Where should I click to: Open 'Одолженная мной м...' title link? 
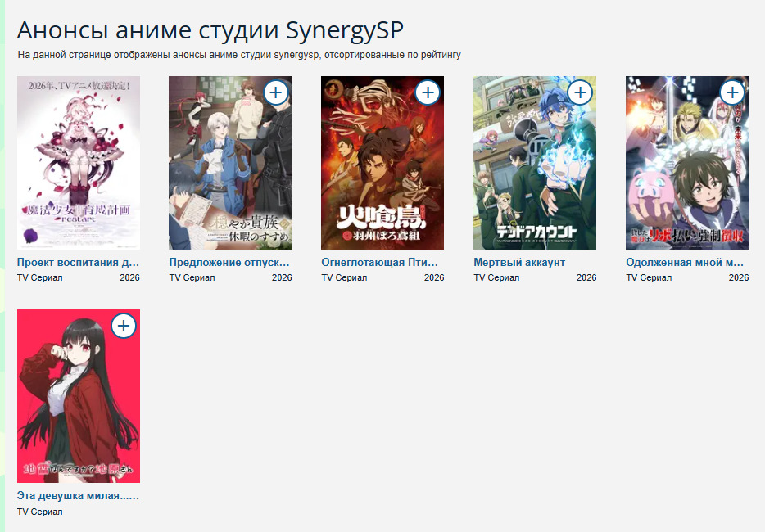pos(685,263)
